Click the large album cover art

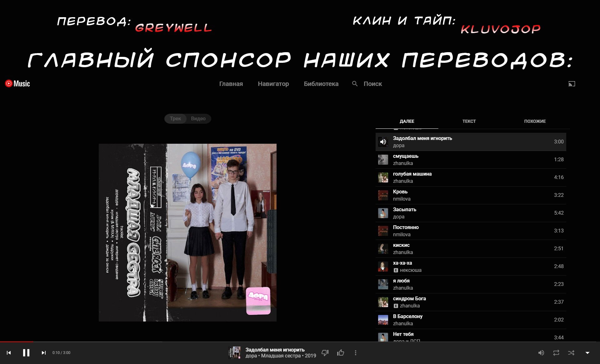pyautogui.click(x=187, y=232)
